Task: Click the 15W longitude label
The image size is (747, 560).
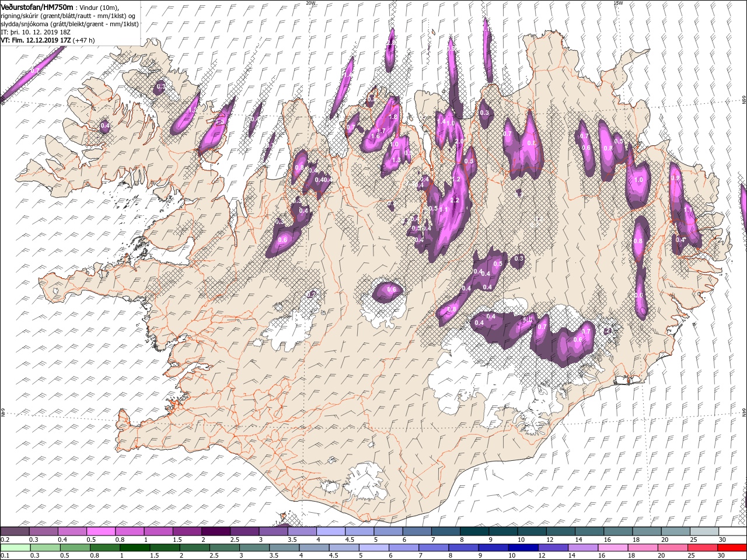Action: [618, 3]
